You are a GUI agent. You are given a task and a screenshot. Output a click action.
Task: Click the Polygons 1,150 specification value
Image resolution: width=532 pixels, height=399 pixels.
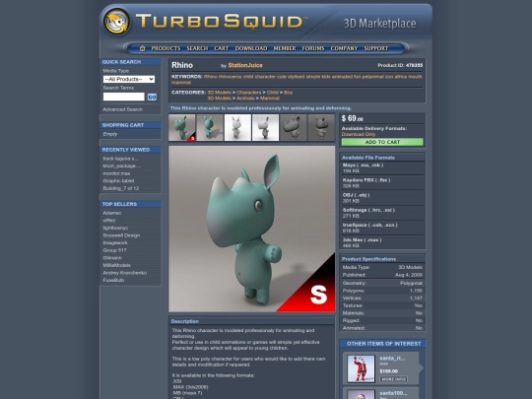pyautogui.click(x=416, y=291)
